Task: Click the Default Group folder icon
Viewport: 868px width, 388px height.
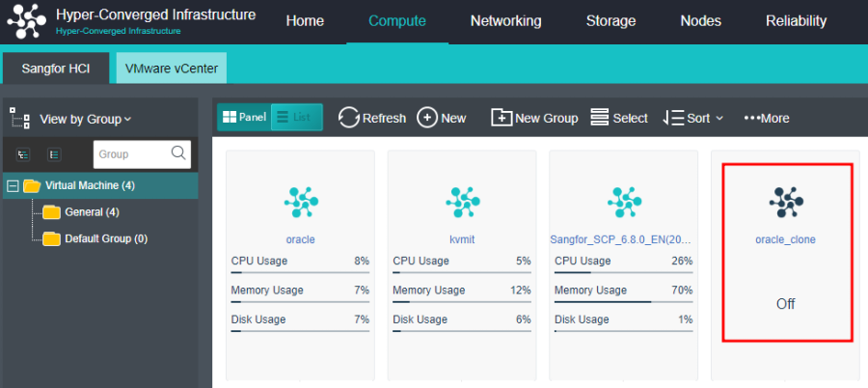Action: click(x=51, y=239)
